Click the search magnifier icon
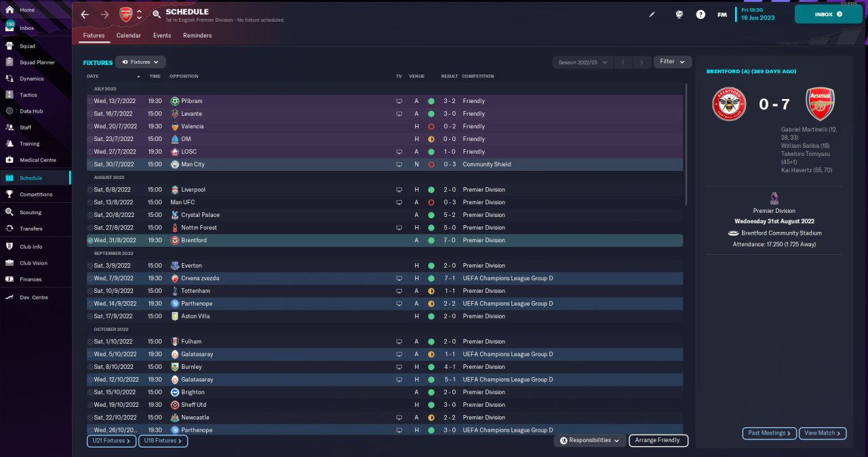The height and width of the screenshot is (457, 868). tap(157, 14)
